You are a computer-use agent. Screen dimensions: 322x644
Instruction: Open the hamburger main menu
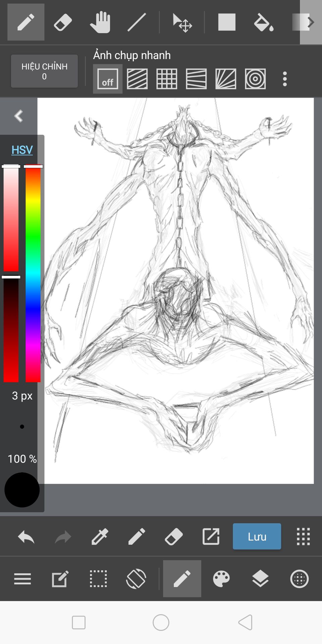click(22, 579)
